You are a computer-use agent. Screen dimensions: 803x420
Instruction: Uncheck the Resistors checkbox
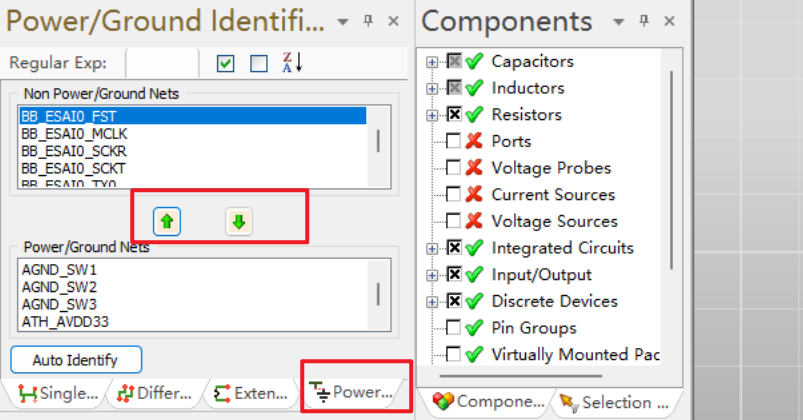pyautogui.click(x=454, y=114)
